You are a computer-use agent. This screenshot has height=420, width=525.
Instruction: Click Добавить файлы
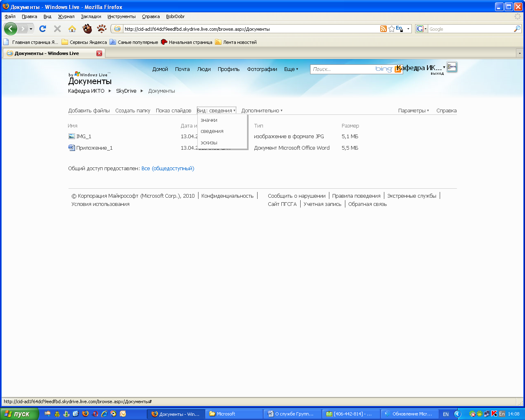(x=89, y=111)
